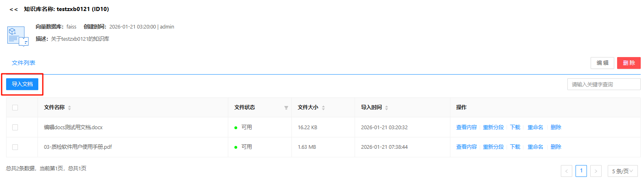Select checkbox for 编辑docs测试用文档.docx
Screen dimensions: 644x183
(15, 127)
